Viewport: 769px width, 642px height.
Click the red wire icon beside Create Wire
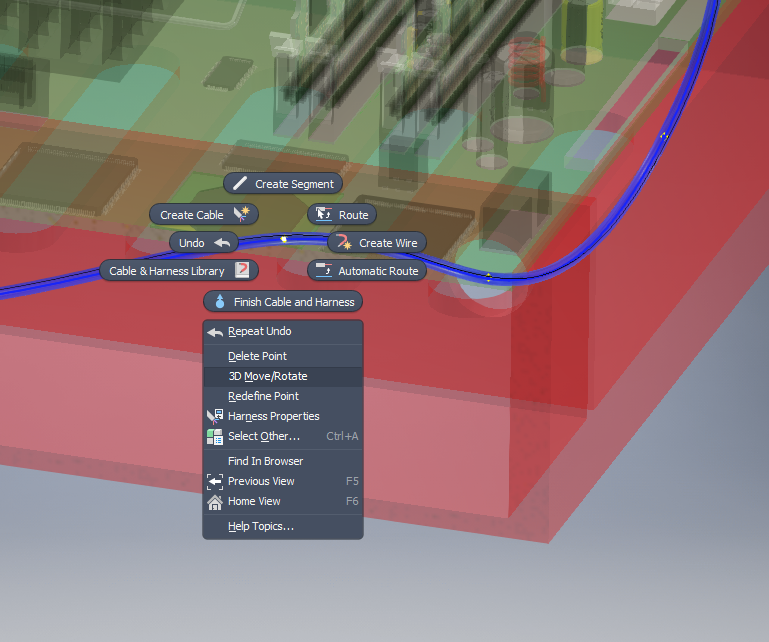click(x=344, y=242)
